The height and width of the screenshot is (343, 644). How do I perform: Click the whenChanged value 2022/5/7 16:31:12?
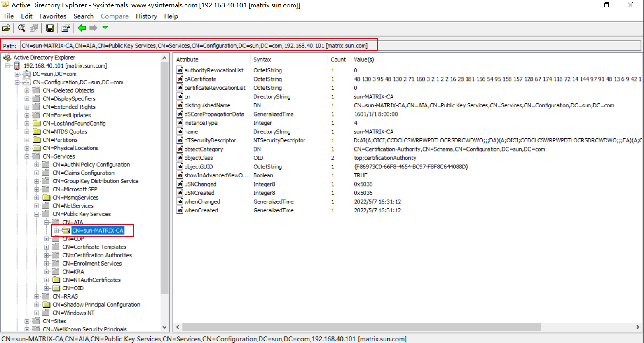click(377, 202)
